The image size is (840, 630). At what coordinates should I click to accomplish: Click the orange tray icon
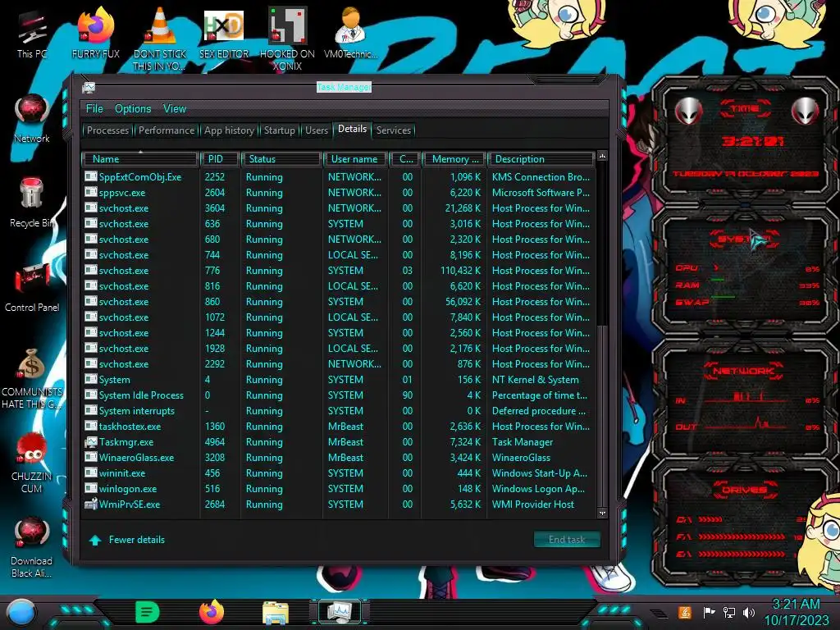685,612
